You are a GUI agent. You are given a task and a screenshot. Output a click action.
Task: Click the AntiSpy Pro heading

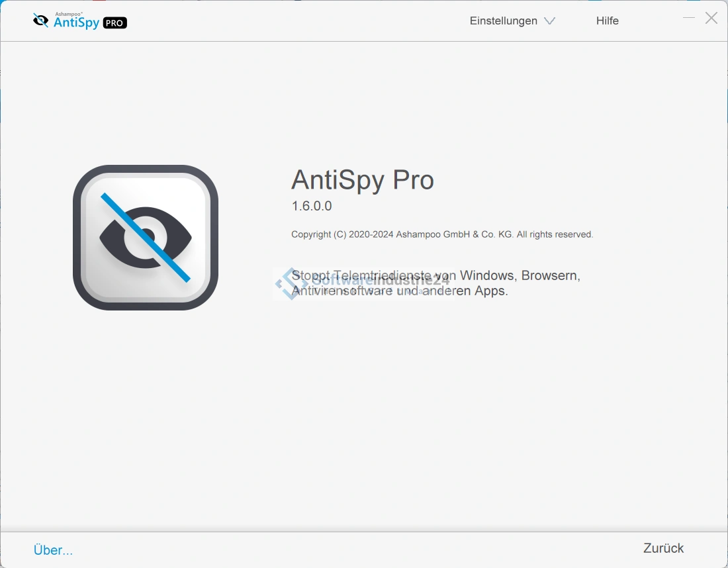click(x=362, y=180)
